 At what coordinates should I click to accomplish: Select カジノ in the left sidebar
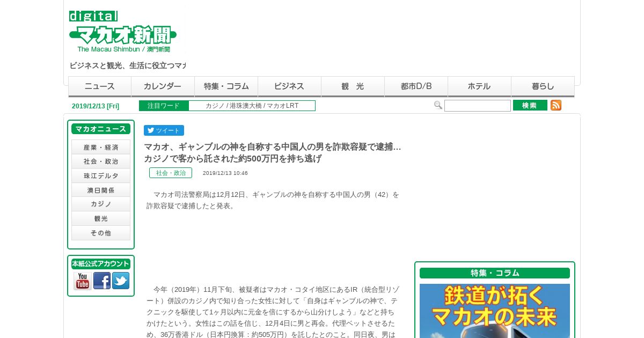pos(101,204)
